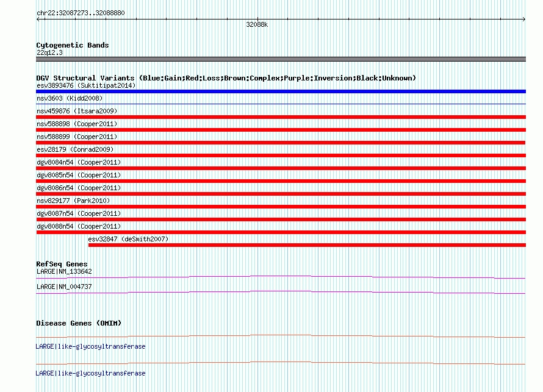Click the nsv459876 (Itsara2009) variant label
The width and height of the screenshot is (543, 392).
pos(77,111)
